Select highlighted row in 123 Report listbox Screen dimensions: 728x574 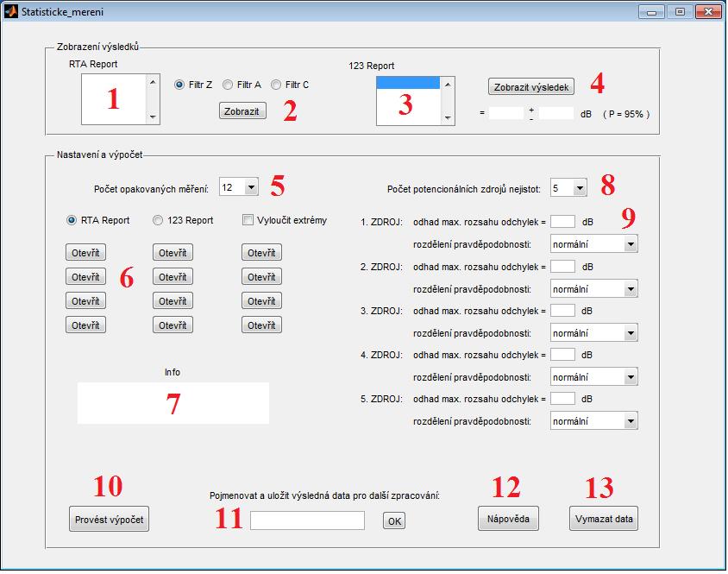408,83
